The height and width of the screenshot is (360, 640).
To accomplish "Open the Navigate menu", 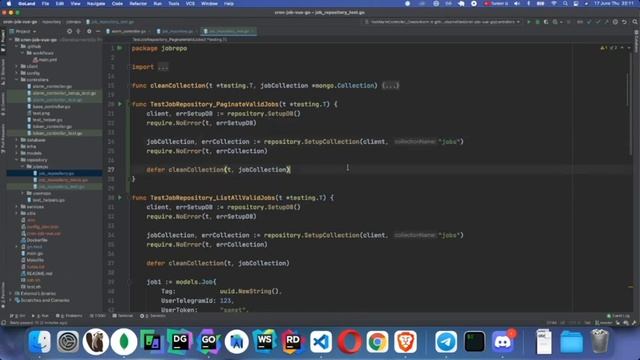I will (96, 3).
